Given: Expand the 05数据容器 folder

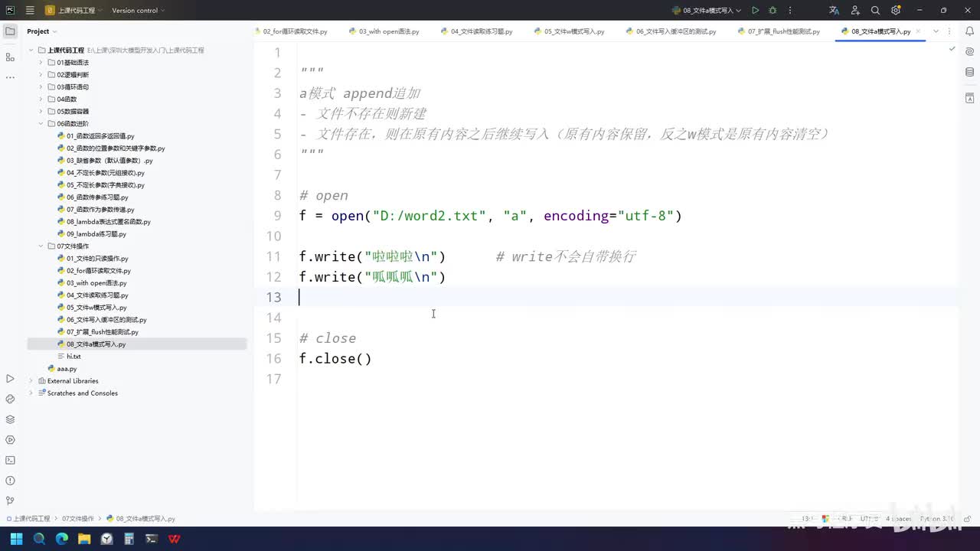Looking at the screenshot, I should 41,112.
